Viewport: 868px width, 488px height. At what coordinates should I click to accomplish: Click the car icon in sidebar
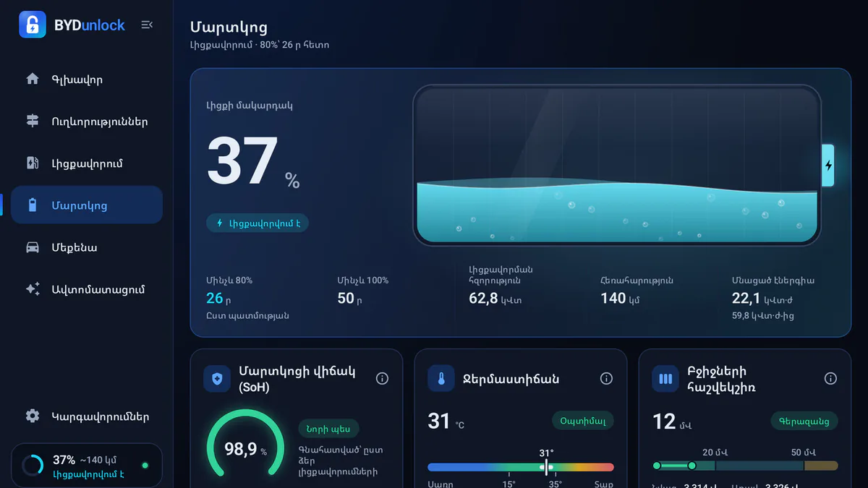click(33, 247)
